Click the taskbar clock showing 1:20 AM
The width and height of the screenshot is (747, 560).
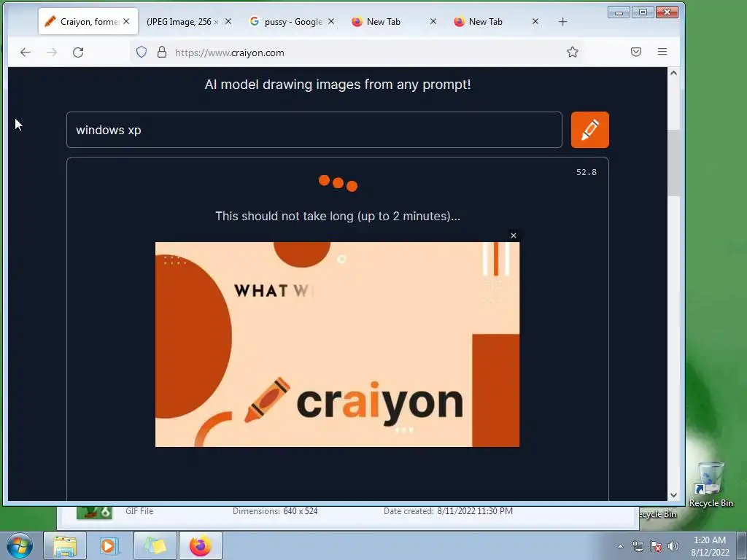click(710, 546)
